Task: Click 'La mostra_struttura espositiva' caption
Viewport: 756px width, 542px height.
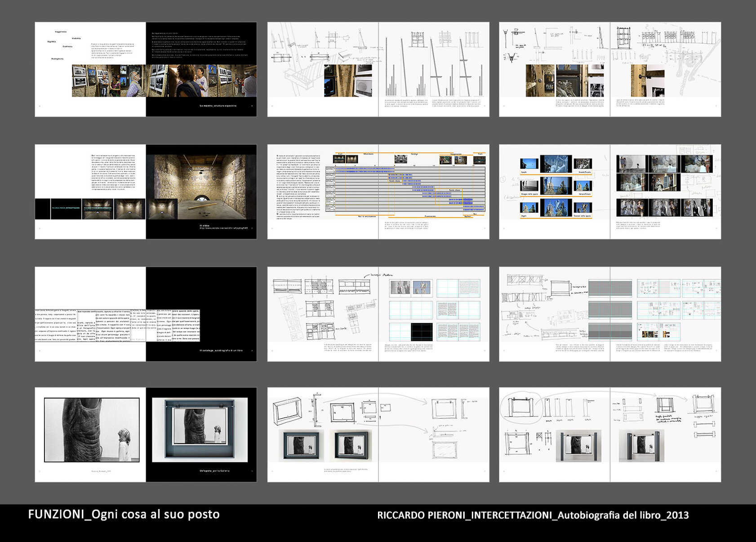Action: [218, 106]
